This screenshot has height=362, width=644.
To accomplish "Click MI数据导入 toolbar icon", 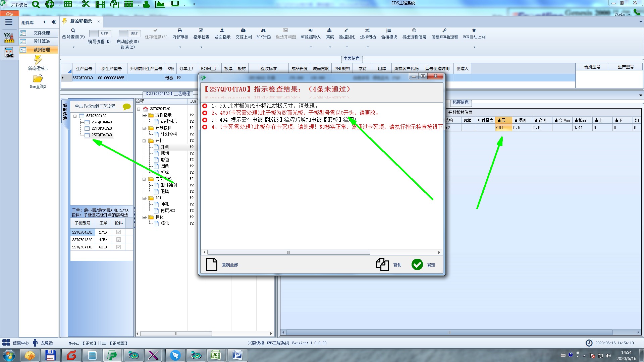I will coord(310,31).
